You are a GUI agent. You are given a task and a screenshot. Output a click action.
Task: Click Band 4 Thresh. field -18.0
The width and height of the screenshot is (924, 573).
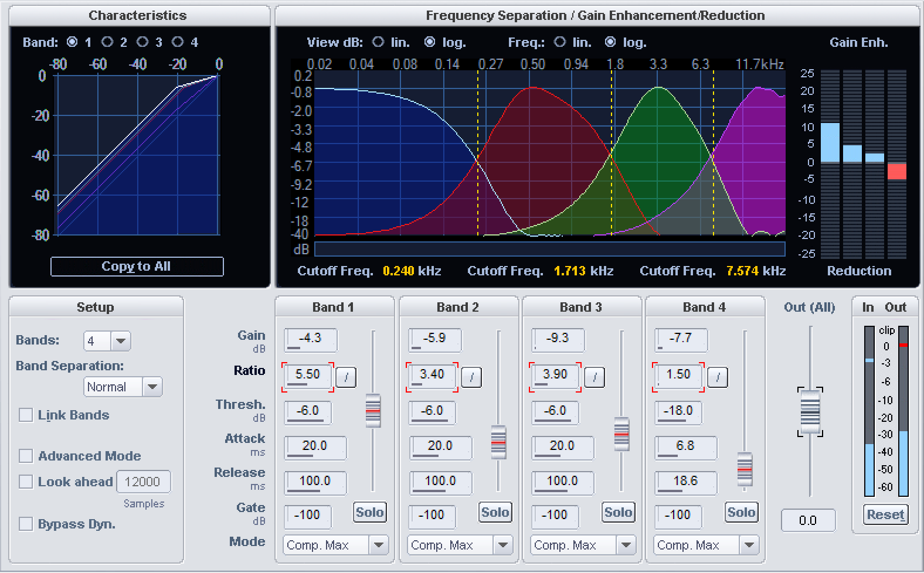678,412
